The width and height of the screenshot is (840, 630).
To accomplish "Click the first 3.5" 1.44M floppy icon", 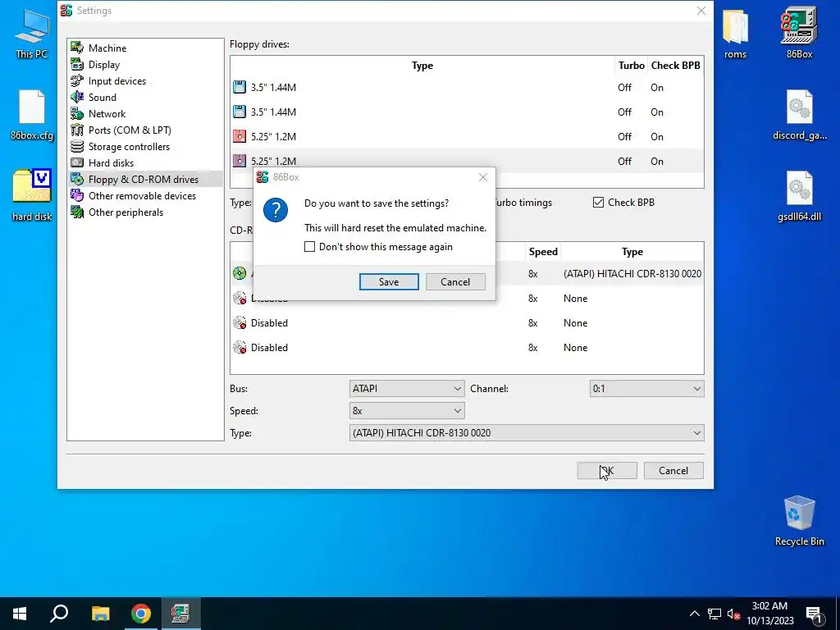I will (x=240, y=87).
